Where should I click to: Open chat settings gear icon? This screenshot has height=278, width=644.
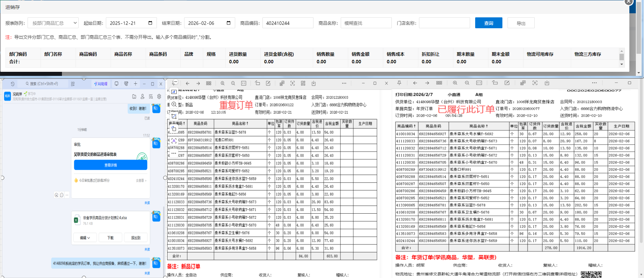(x=159, y=97)
